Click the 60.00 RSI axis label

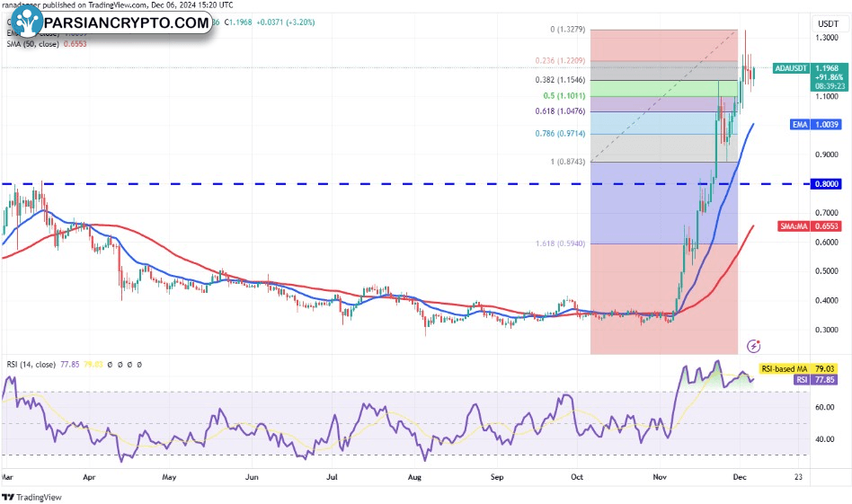coord(825,407)
